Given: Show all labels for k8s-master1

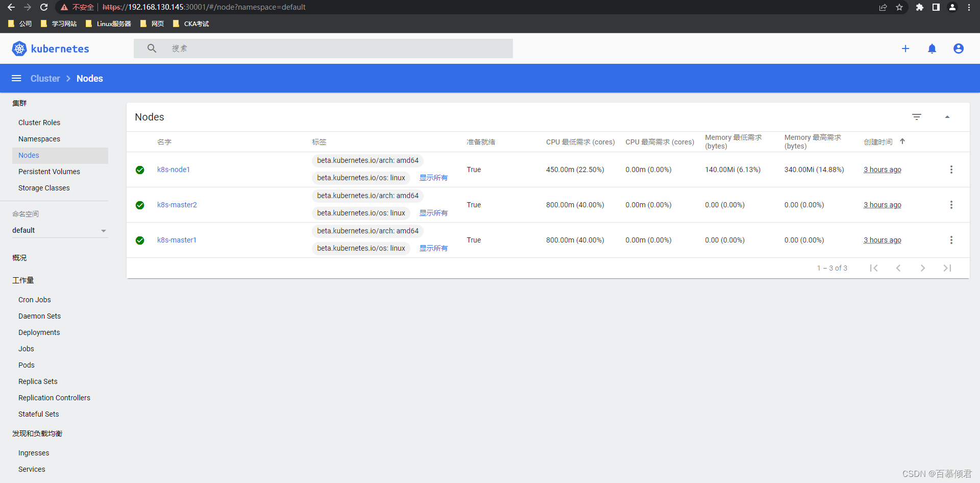Looking at the screenshot, I should pos(433,248).
